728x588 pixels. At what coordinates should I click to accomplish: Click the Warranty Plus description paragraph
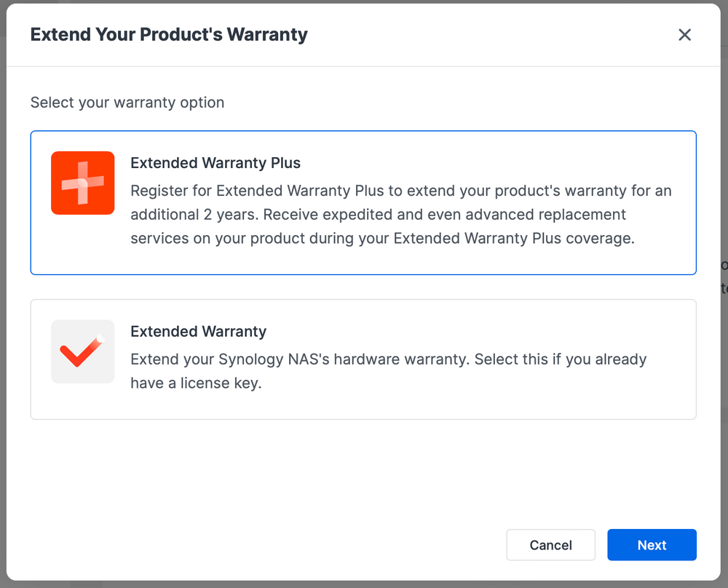coord(400,214)
